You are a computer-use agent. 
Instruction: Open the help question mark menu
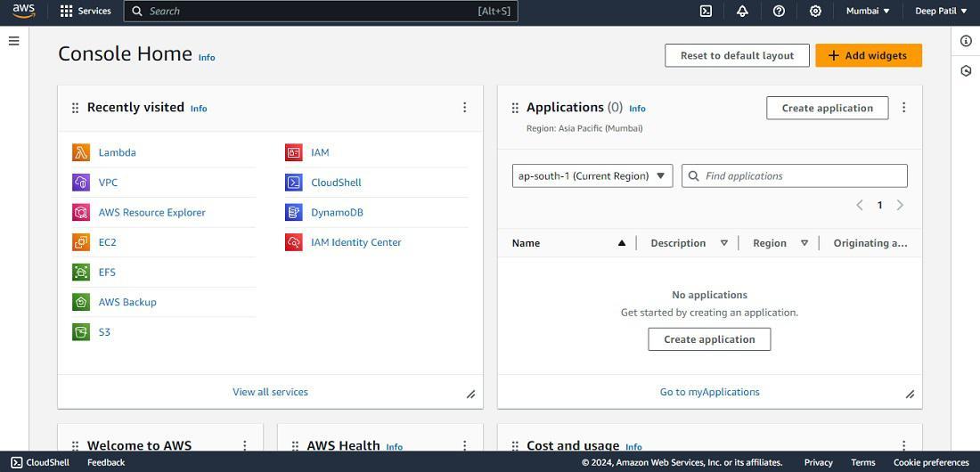779,12
